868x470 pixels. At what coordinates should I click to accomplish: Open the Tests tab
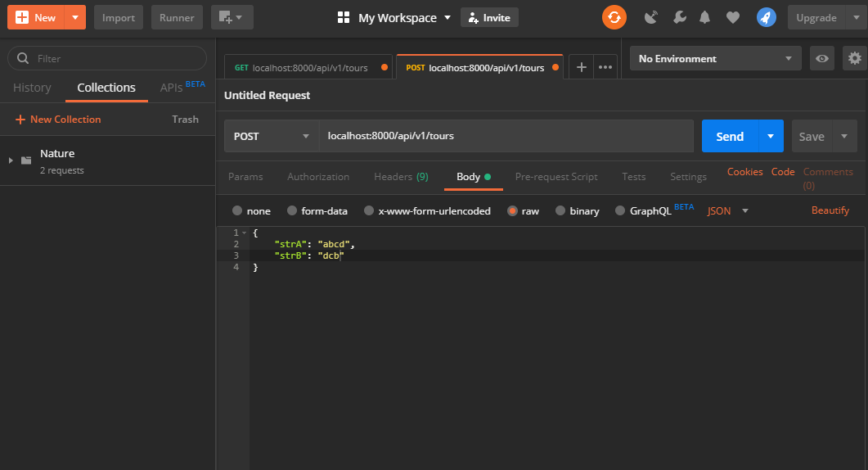click(x=634, y=177)
